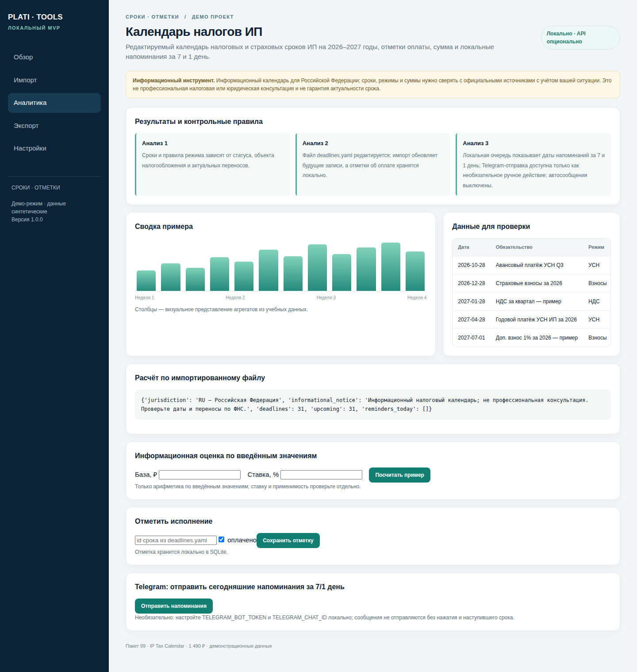Focus the База, ₽ input field
Image resolution: width=637 pixels, height=672 pixels.
coord(200,475)
